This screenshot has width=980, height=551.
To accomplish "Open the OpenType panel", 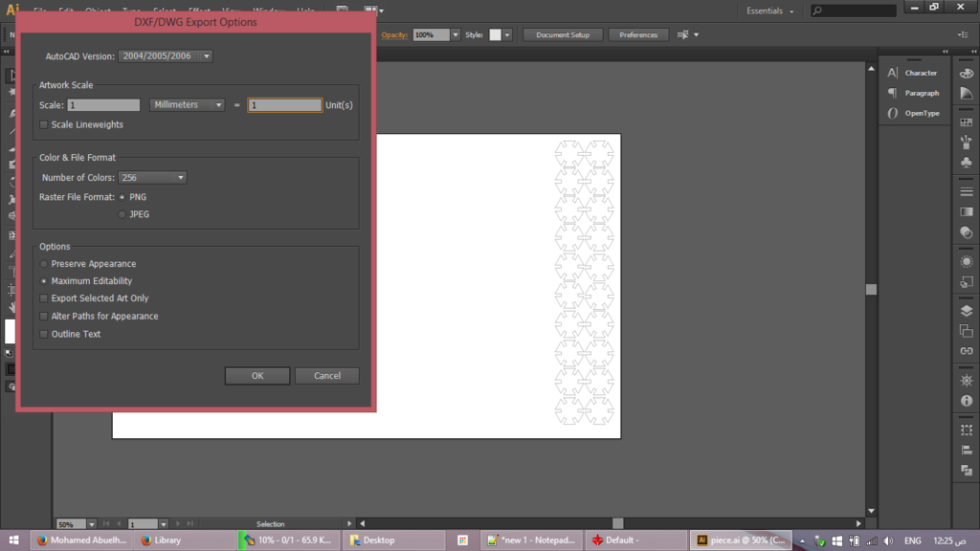I will [x=913, y=113].
